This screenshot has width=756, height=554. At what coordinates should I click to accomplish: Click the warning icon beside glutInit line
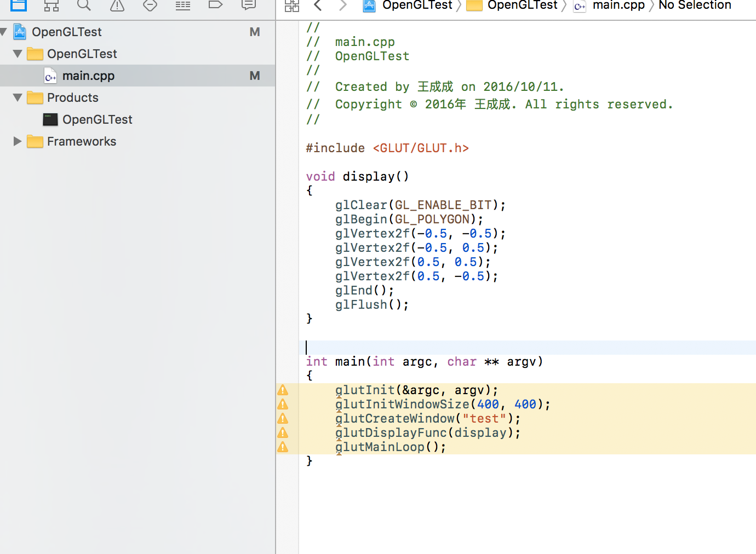[x=283, y=390]
